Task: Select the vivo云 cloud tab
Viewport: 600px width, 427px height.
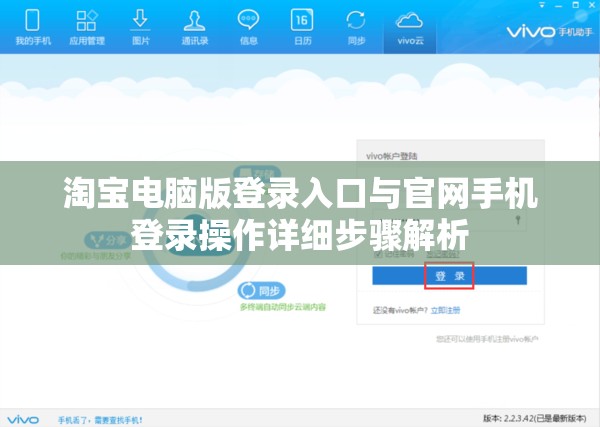Action: 409,28
